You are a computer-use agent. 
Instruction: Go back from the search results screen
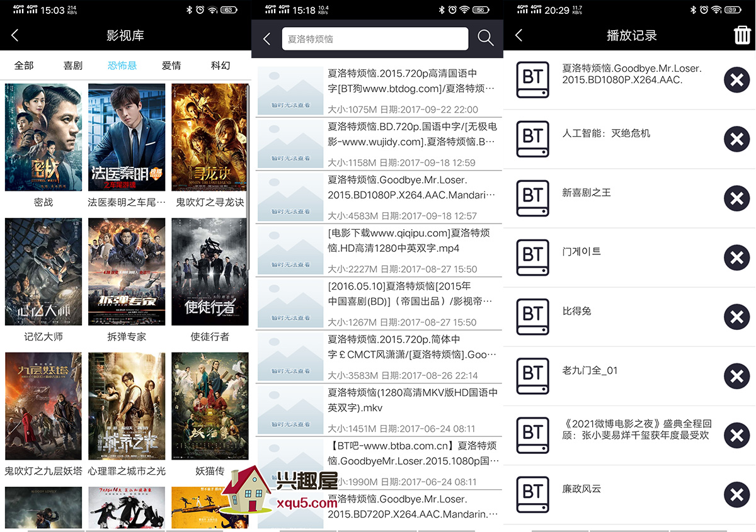(x=266, y=39)
